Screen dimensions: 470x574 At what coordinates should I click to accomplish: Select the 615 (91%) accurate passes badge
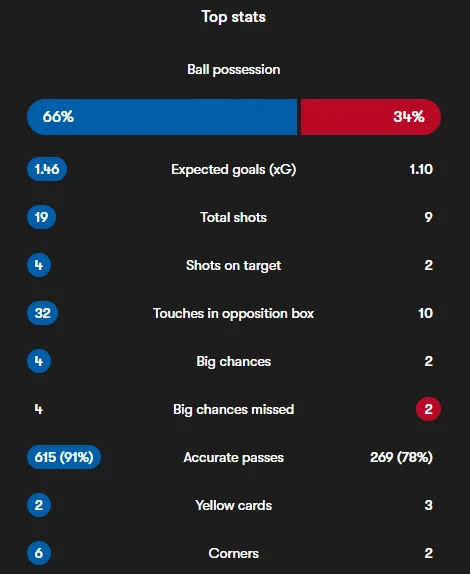[64, 457]
